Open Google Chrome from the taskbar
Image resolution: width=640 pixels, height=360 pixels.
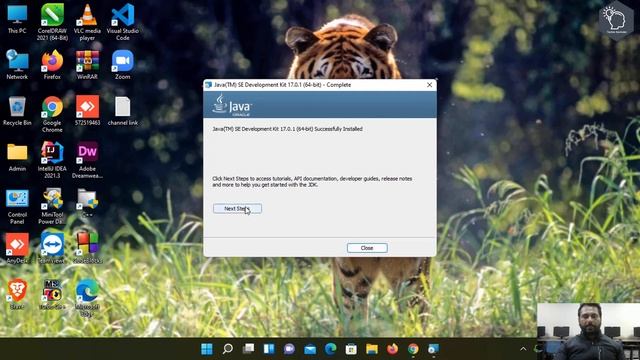click(x=413, y=349)
